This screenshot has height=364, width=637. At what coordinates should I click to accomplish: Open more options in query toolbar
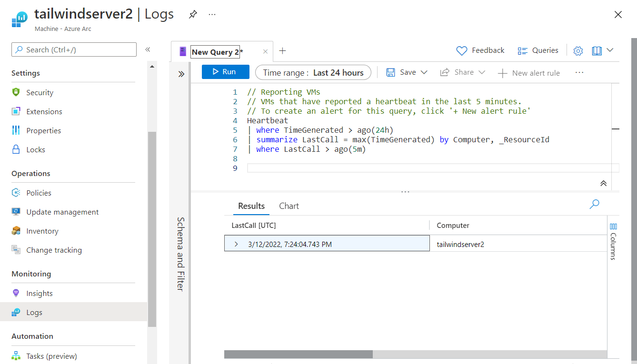[x=579, y=72]
